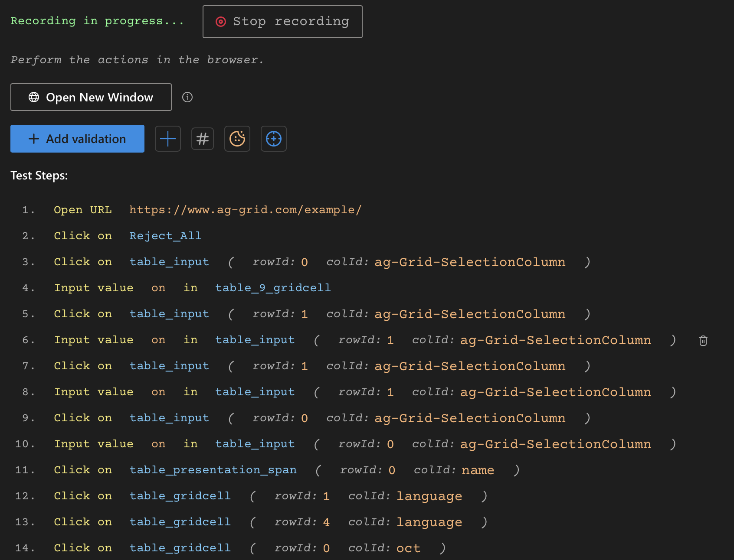Viewport: 734px width, 560px height.
Task: Click the Add validation button
Action: tap(77, 139)
